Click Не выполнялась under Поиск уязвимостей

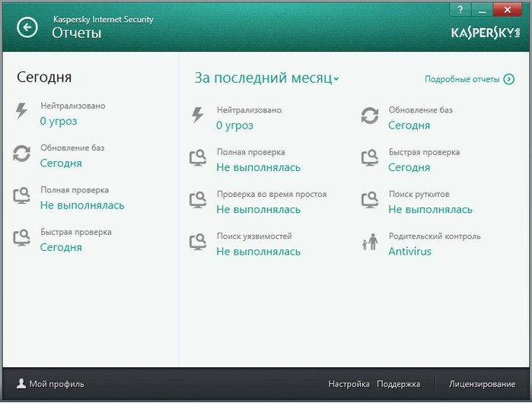click(259, 252)
